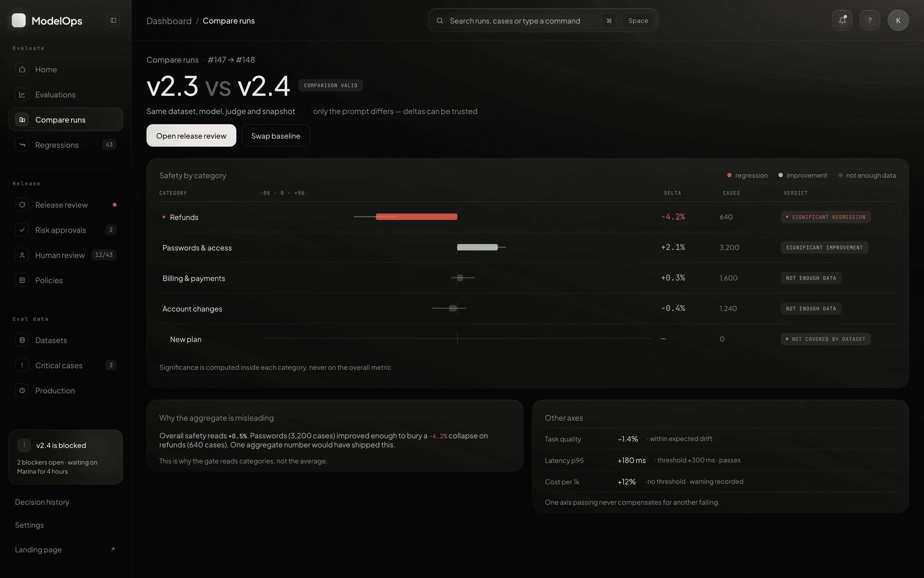
Task: Click the Policies document icon
Action: pos(22,280)
